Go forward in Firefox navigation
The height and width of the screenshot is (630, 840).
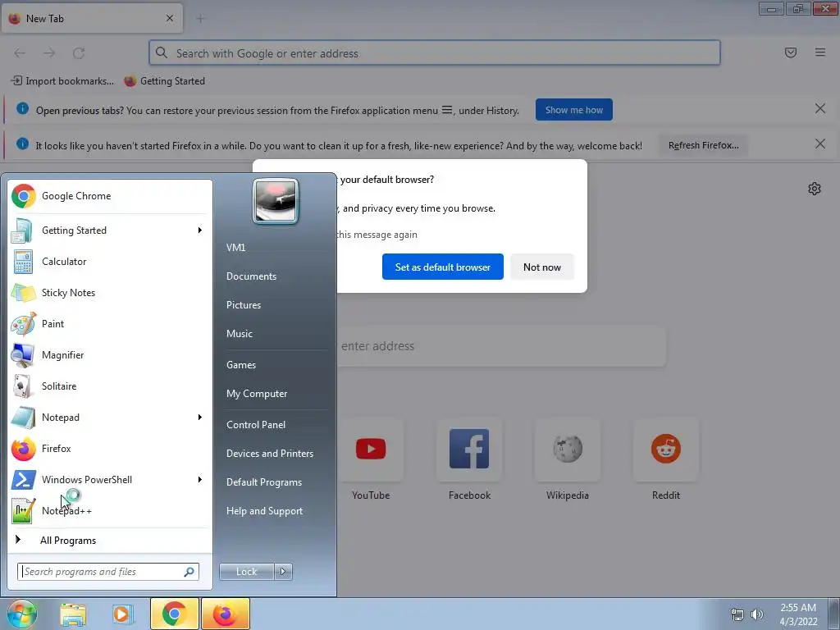click(x=49, y=53)
